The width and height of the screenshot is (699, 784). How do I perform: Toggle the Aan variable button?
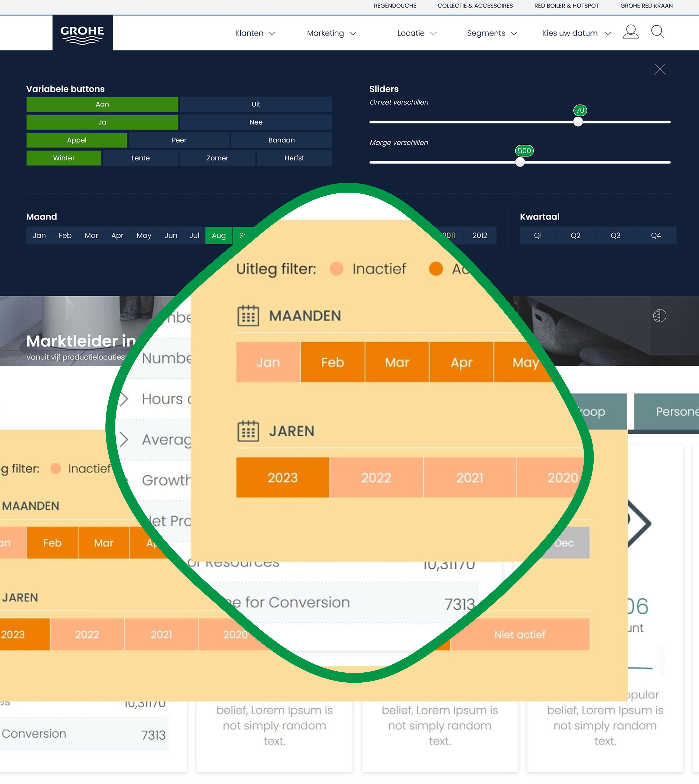point(102,104)
